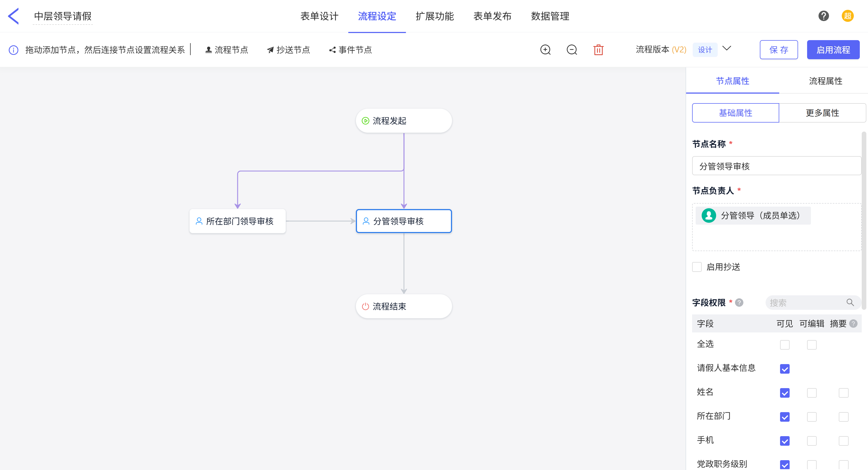Screen dimensions: 868x470
Task: Select the 流程发起 start node
Action: (404, 121)
